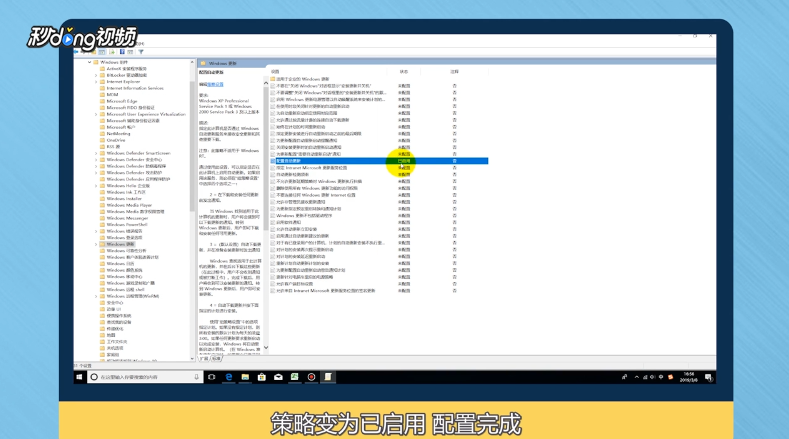
Task: Click the Cortana microphone icon
Action: point(196,377)
